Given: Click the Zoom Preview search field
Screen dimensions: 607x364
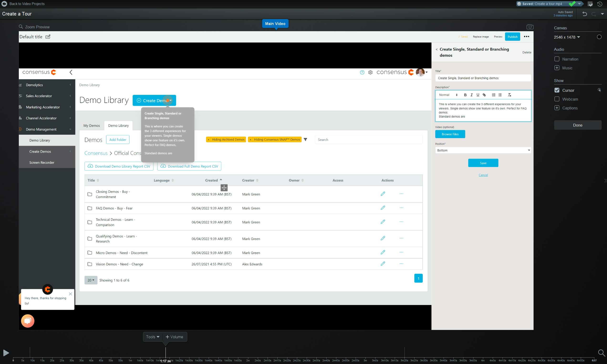Looking at the screenshot, I should click(x=37, y=27).
